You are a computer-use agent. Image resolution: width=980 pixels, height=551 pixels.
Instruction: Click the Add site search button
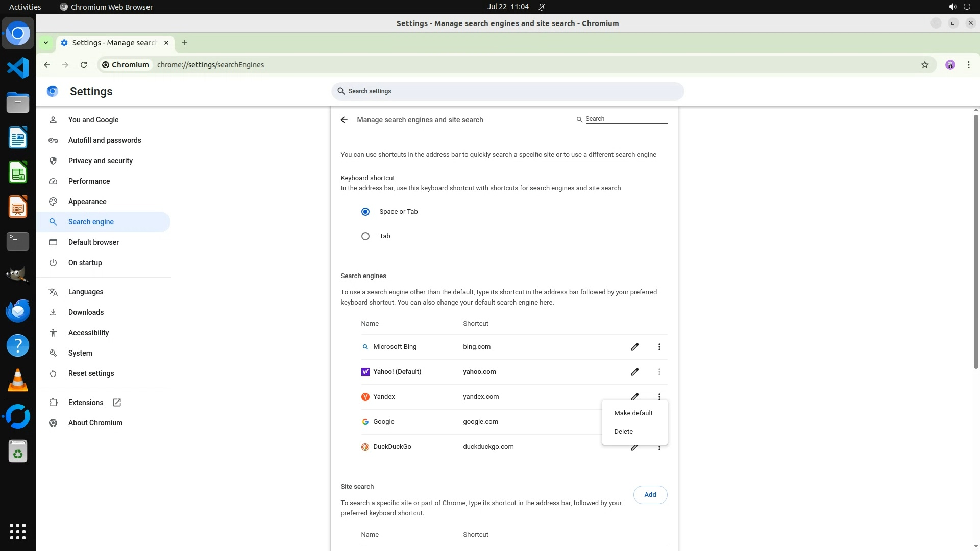pos(650,495)
